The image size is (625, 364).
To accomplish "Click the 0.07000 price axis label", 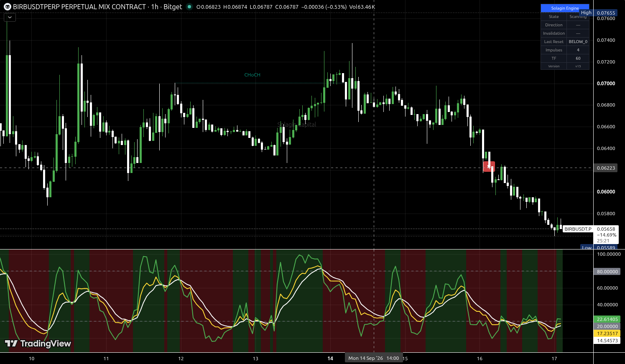I will point(606,84).
